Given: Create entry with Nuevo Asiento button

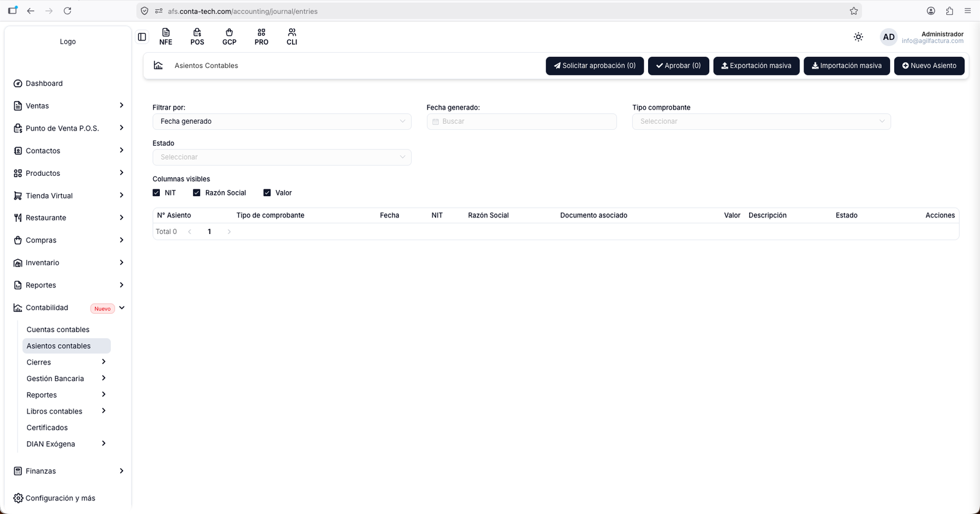Looking at the screenshot, I should [929, 66].
